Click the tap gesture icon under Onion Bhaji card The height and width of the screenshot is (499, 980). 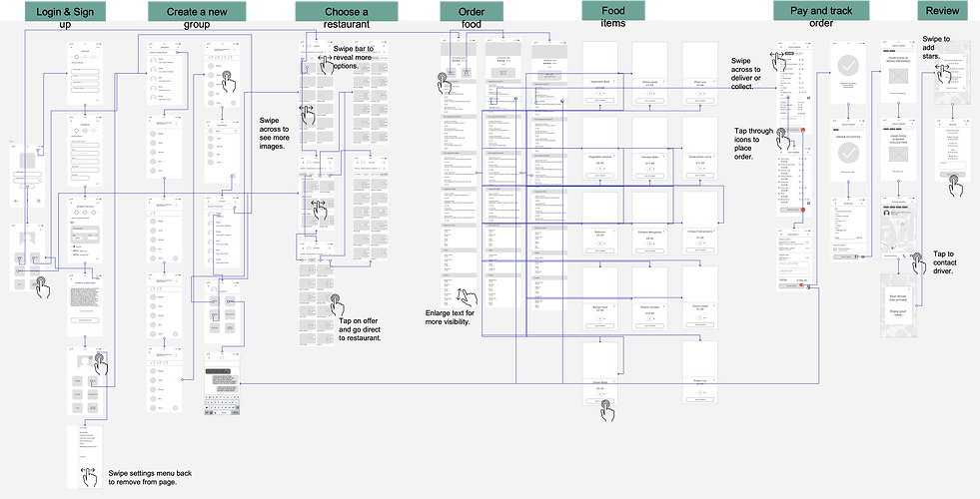point(607,409)
